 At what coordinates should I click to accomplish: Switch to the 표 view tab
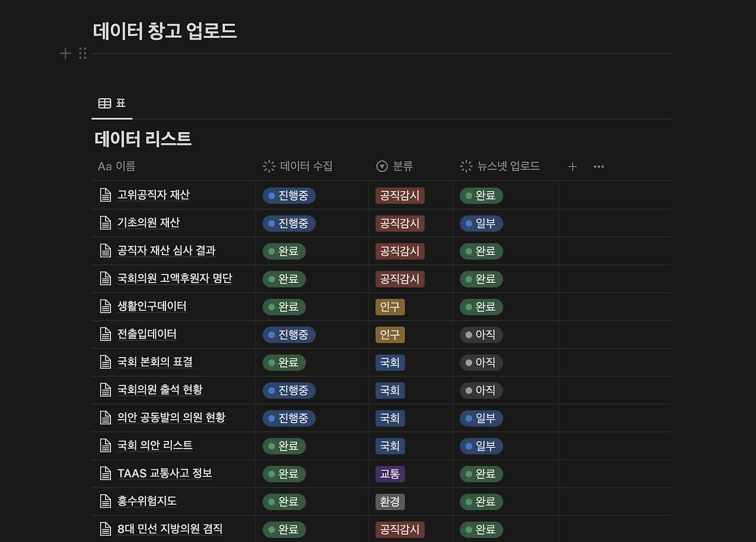click(x=115, y=103)
